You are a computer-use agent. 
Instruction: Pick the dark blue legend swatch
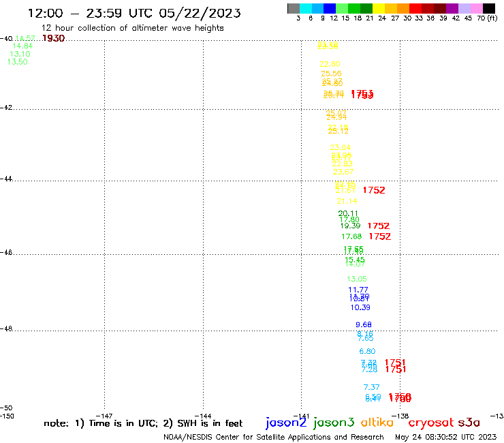pyautogui.click(x=330, y=9)
